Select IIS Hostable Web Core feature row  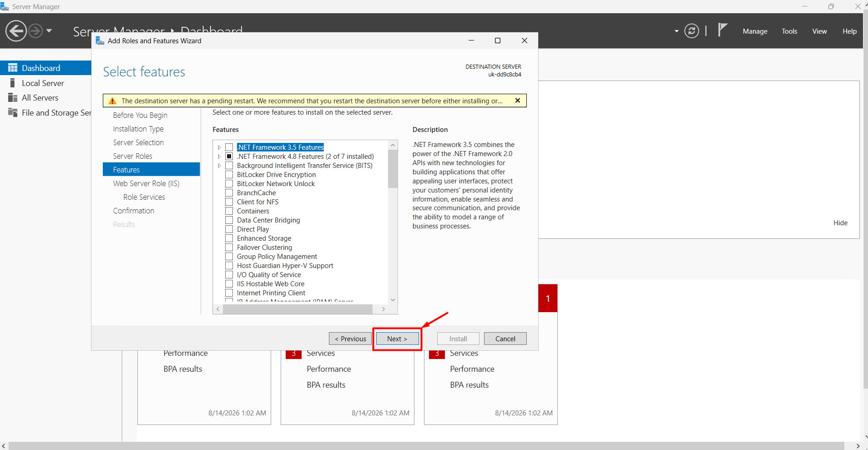click(x=271, y=284)
